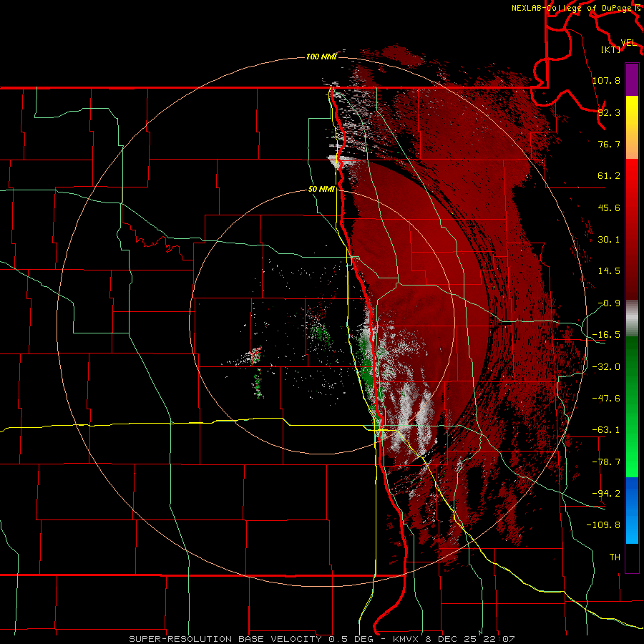Click the -109.8 velocity scale value
This screenshot has width=644, height=644.
click(x=603, y=525)
